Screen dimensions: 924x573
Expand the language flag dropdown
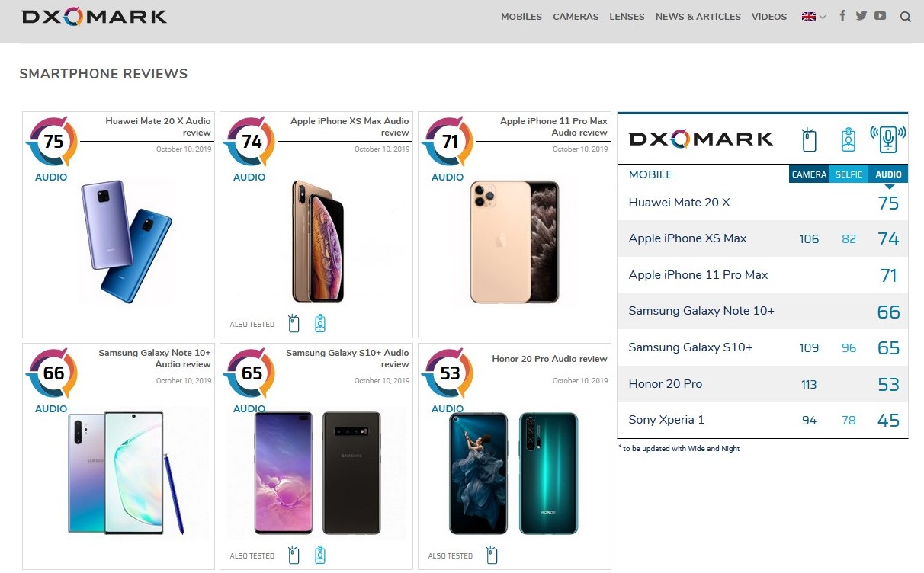tap(813, 17)
